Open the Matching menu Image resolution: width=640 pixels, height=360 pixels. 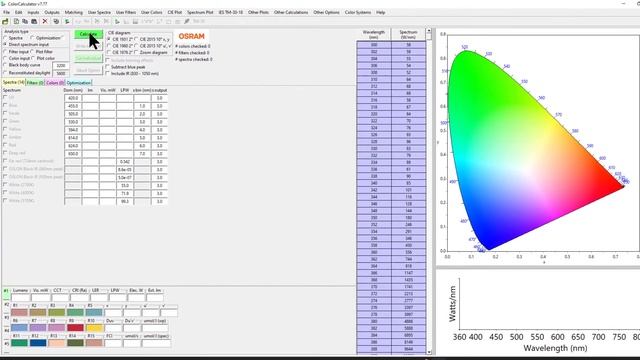click(x=73, y=12)
